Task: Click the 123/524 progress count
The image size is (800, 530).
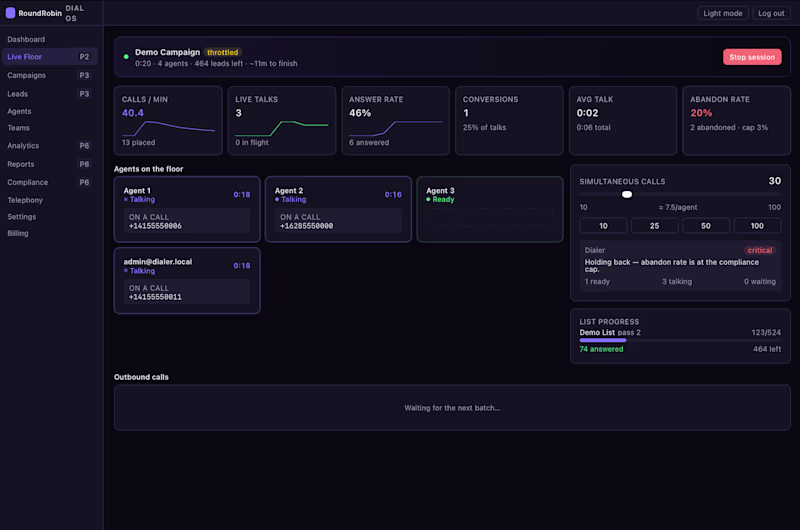Action: coord(766,333)
